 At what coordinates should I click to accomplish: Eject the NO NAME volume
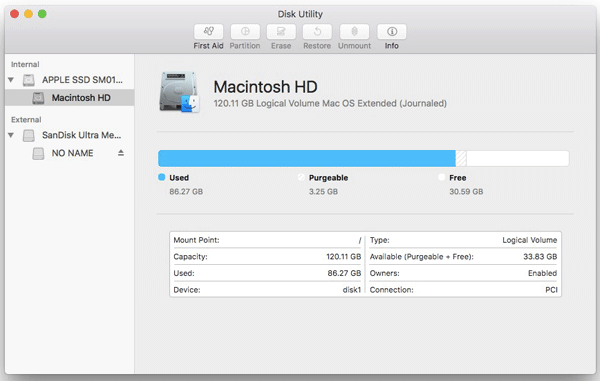pyautogui.click(x=121, y=153)
